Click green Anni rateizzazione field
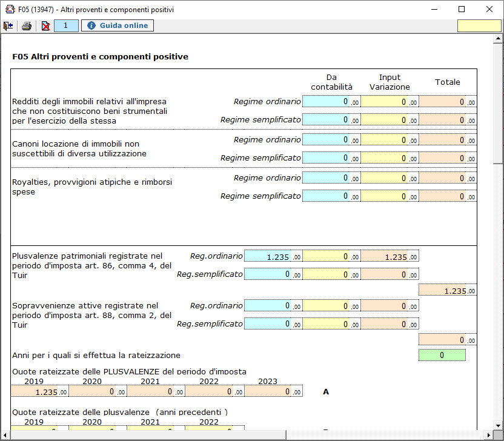This screenshot has width=504, height=441. (x=442, y=355)
